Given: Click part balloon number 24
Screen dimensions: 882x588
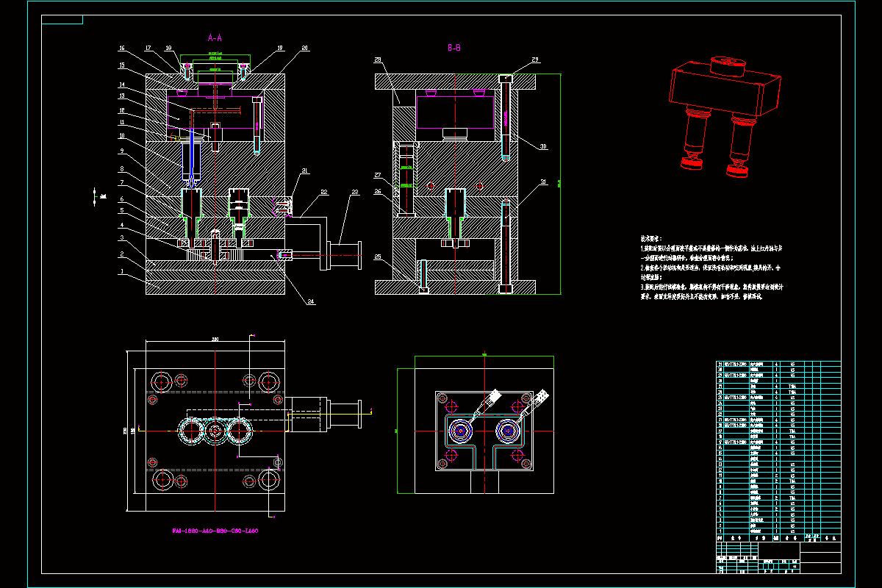Looking at the screenshot, I should click(x=311, y=301).
